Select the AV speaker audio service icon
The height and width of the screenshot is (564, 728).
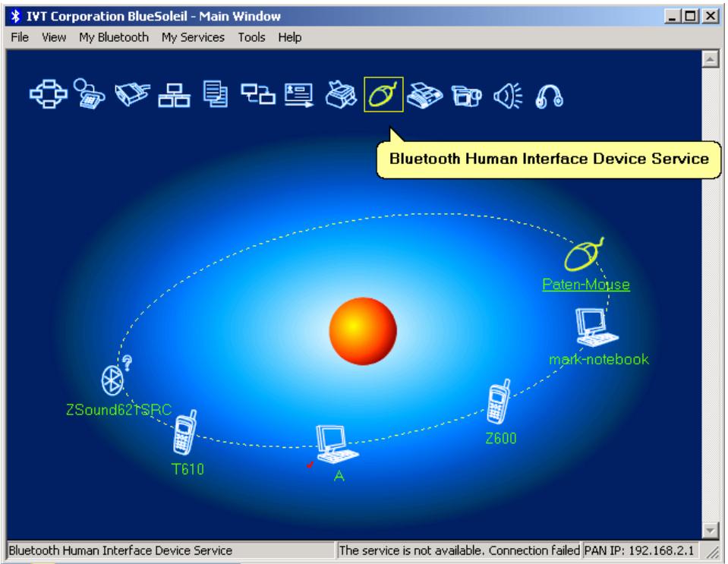coord(508,96)
